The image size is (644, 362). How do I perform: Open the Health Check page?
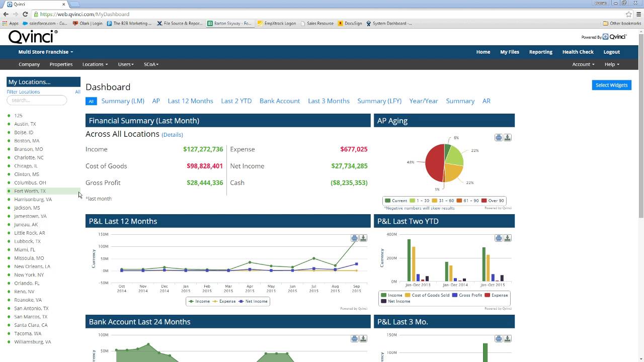click(578, 52)
